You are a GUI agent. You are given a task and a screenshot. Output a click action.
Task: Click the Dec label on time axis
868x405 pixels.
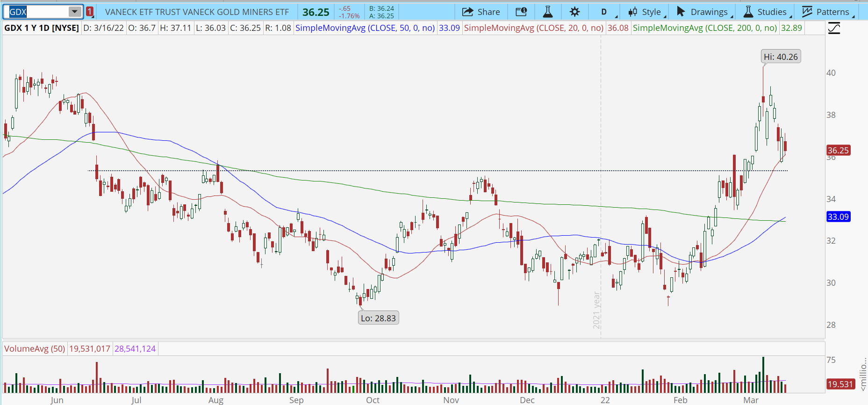click(x=527, y=400)
